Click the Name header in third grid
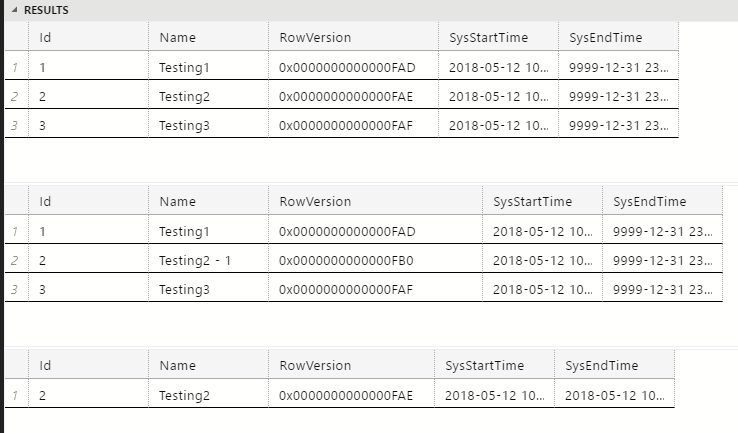The width and height of the screenshot is (738, 433). tap(209, 365)
